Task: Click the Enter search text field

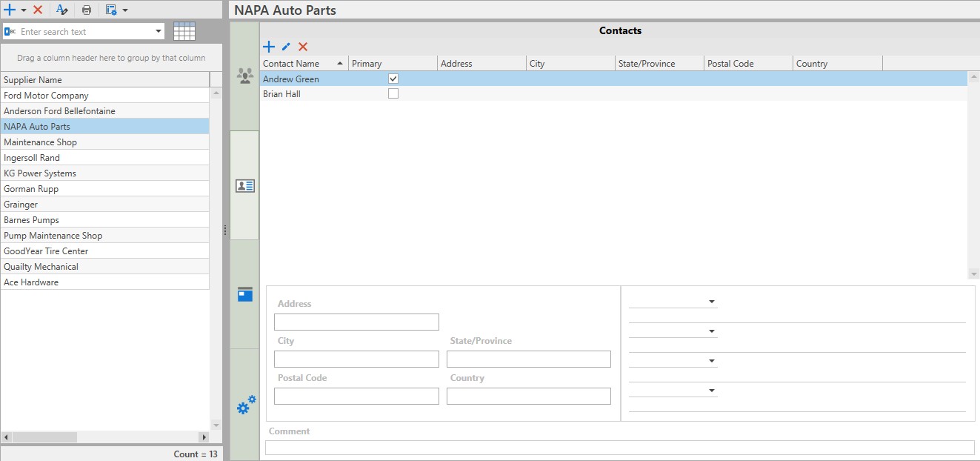Action: coord(85,32)
